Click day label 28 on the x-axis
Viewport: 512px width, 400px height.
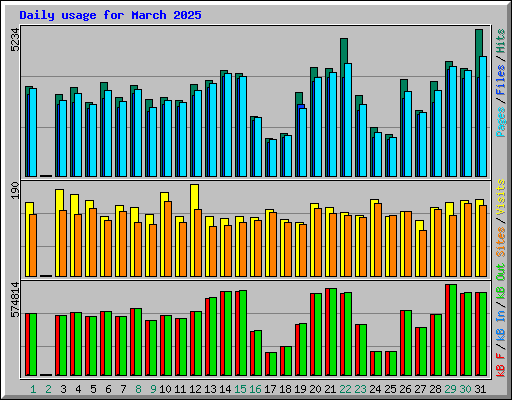(x=435, y=389)
